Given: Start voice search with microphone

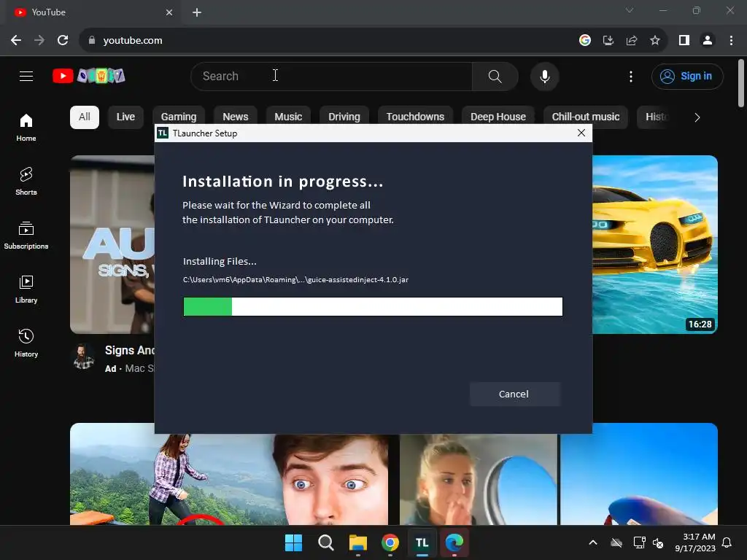Looking at the screenshot, I should pos(544,76).
